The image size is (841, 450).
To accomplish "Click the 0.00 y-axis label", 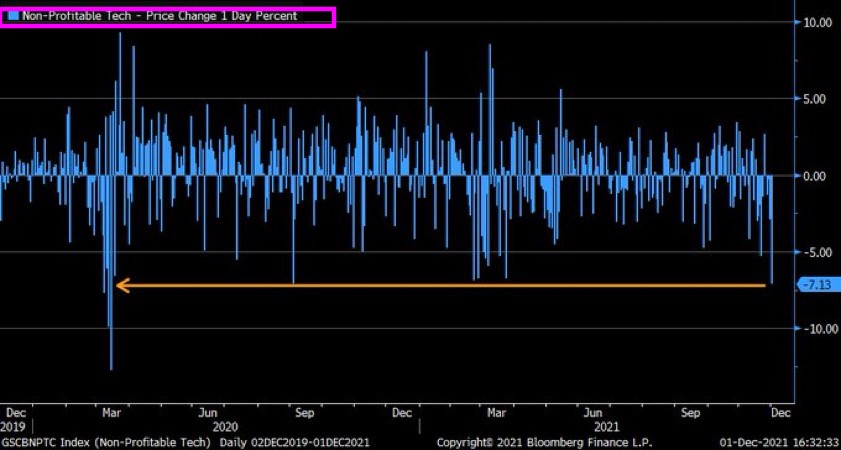I will point(818,176).
